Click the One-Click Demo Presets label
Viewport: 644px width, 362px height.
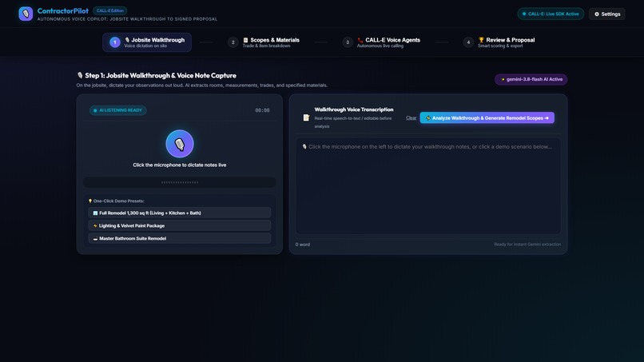pos(116,201)
